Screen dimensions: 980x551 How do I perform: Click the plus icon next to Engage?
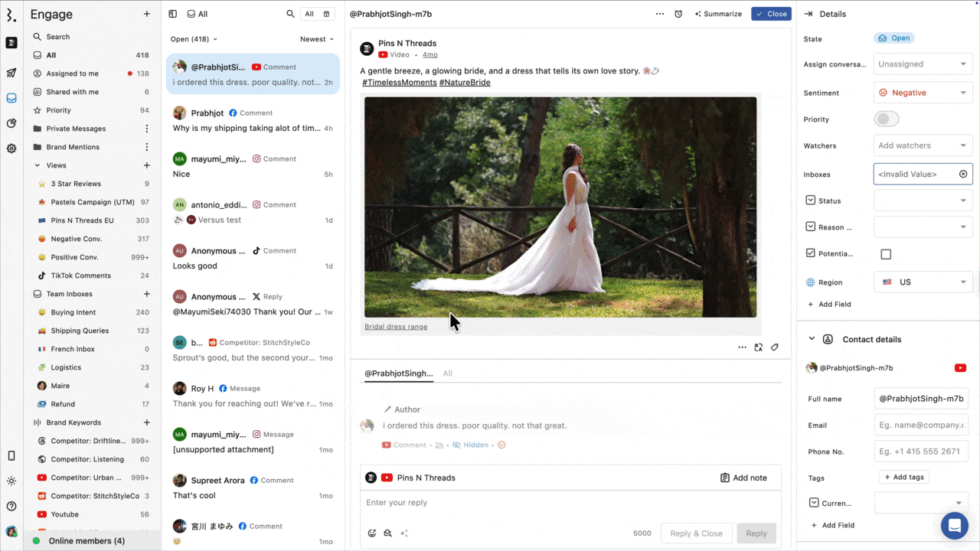(x=147, y=14)
